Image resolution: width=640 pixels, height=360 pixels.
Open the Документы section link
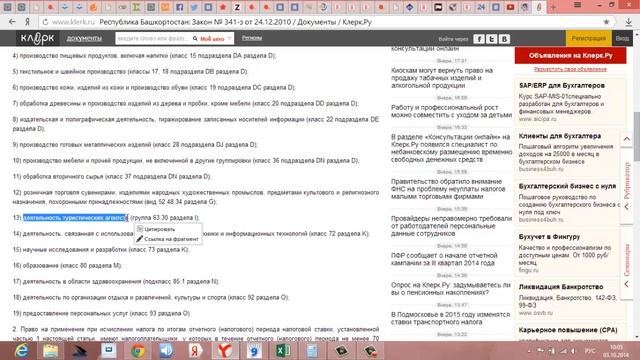pos(84,38)
